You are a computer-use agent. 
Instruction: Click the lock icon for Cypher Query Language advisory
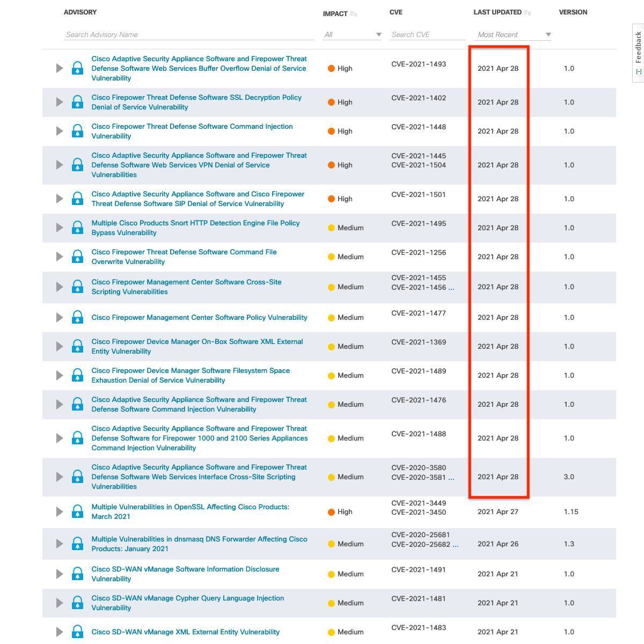pos(77,603)
